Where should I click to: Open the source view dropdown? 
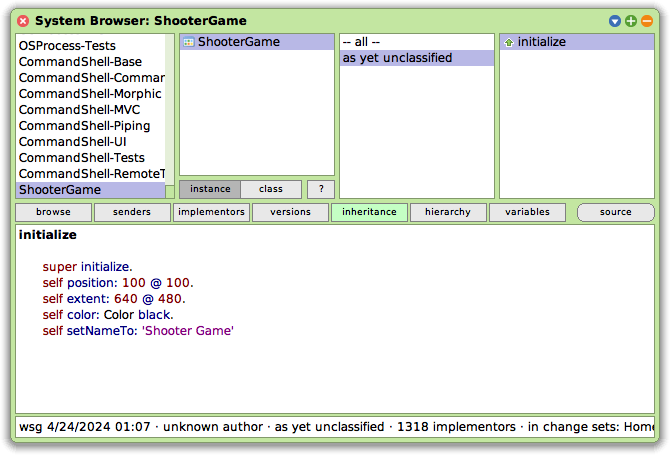tap(616, 212)
